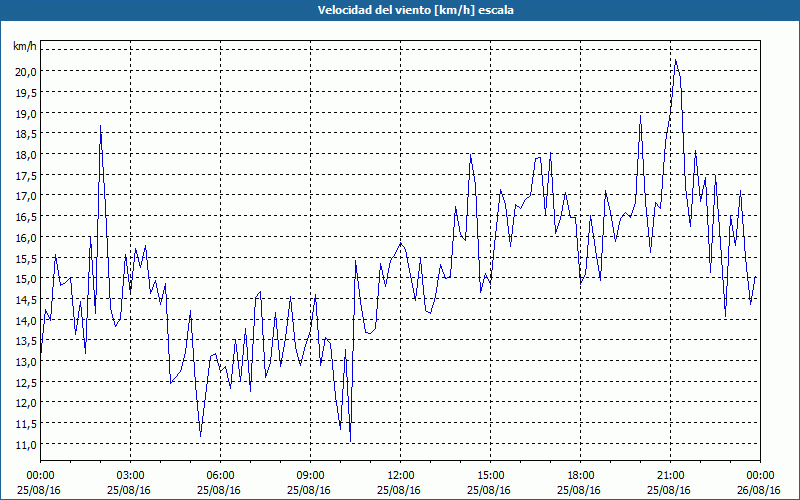Viewport: 800px width, 500px height.
Task: Click the '03:00' time axis label
Action: point(130,476)
